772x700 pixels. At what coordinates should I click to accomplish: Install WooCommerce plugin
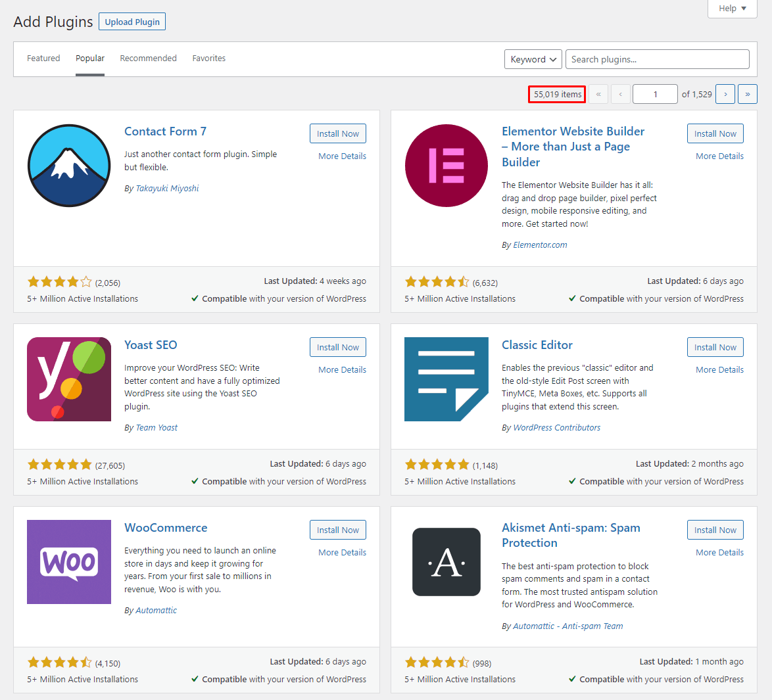point(338,530)
